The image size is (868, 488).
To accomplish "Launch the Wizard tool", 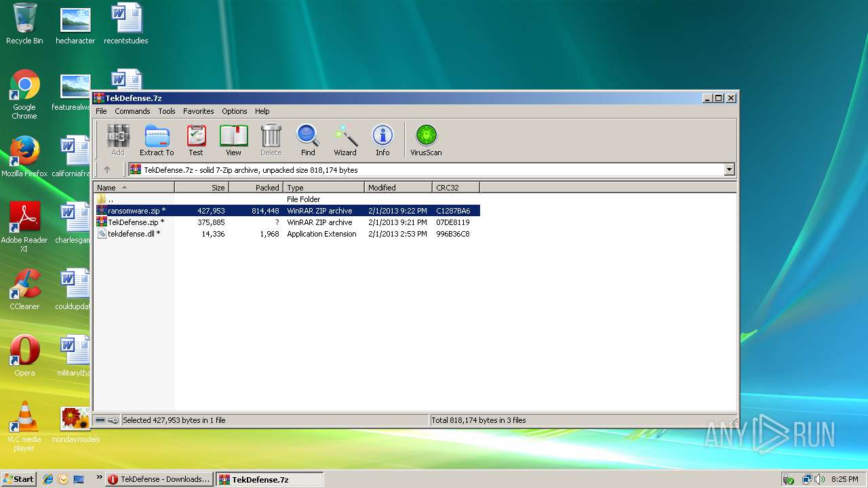I will tap(345, 140).
